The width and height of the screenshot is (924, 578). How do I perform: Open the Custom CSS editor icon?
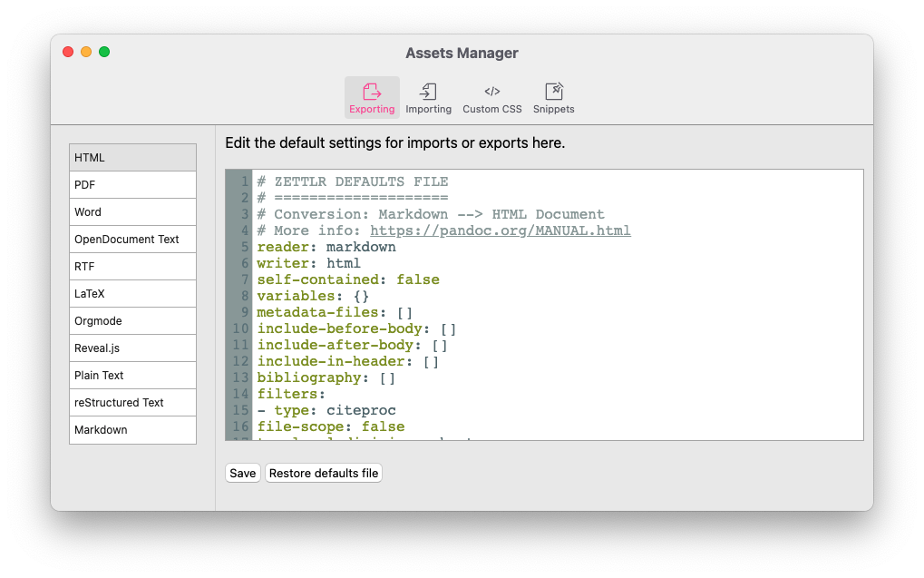[x=491, y=92]
